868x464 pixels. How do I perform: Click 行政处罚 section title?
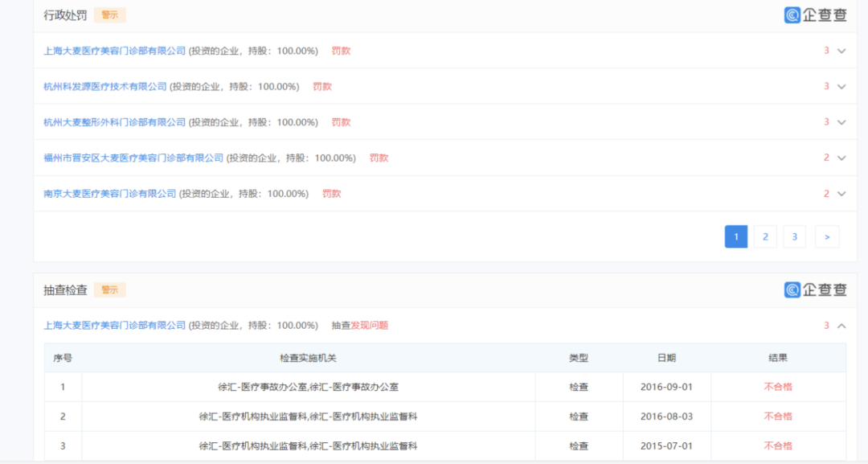(65, 15)
